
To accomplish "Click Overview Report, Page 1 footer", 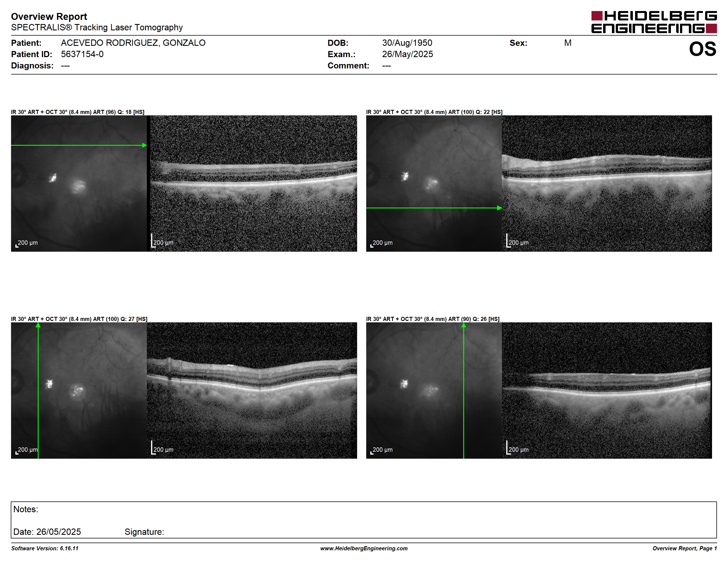I will click(684, 548).
